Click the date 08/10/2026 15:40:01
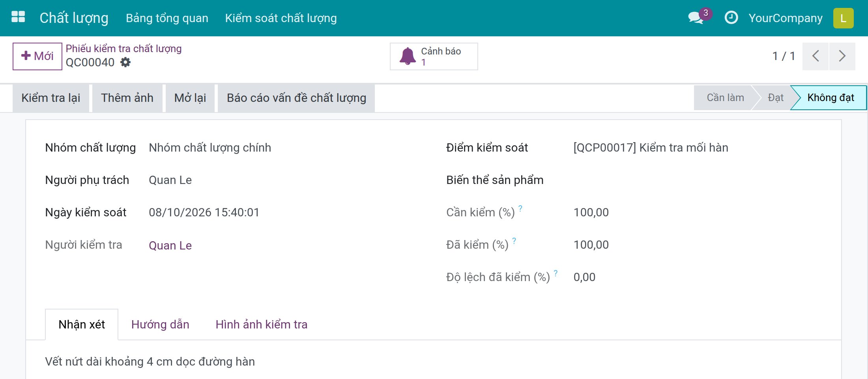 pos(204,212)
